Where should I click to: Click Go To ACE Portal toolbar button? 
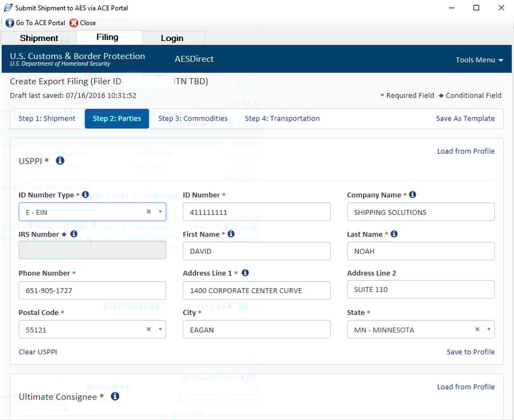pos(35,23)
